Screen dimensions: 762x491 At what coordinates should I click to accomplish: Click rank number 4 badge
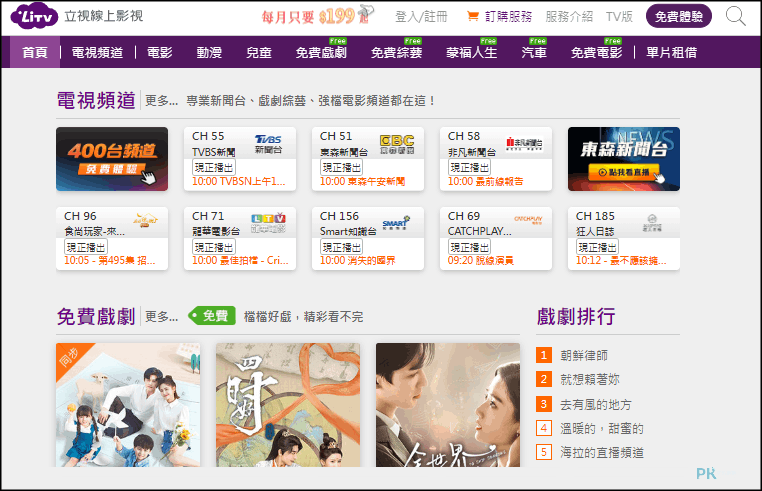pos(544,428)
